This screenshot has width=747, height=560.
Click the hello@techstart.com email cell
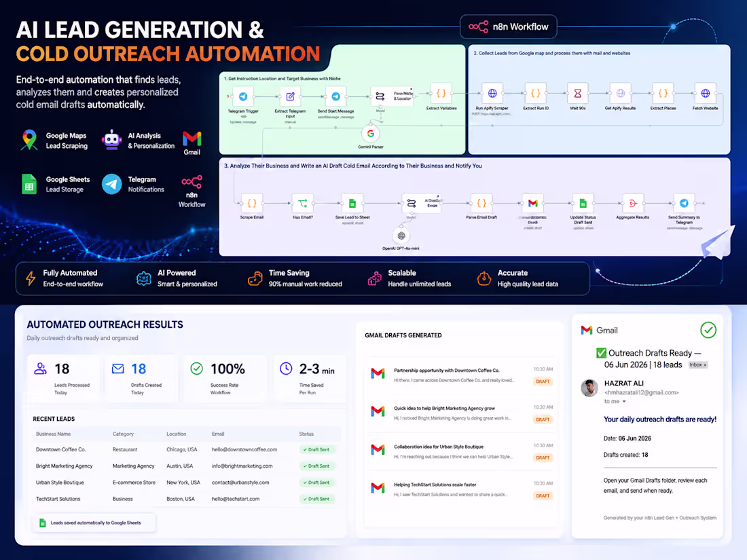tap(236, 499)
